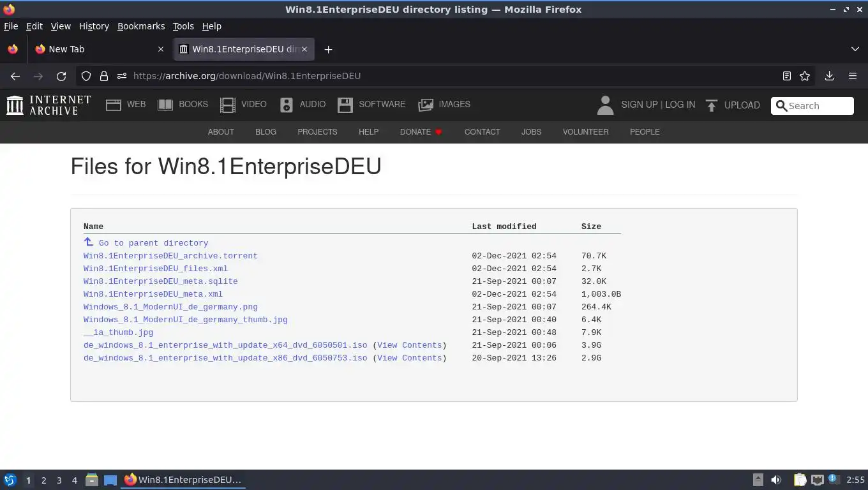Open the History menu
The height and width of the screenshot is (490, 868).
[94, 26]
